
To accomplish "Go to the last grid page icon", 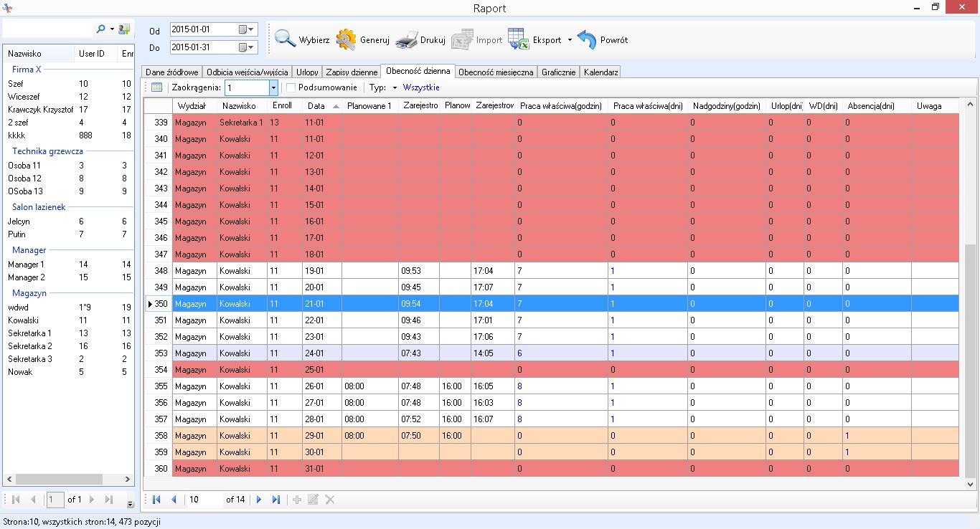I will (x=276, y=500).
